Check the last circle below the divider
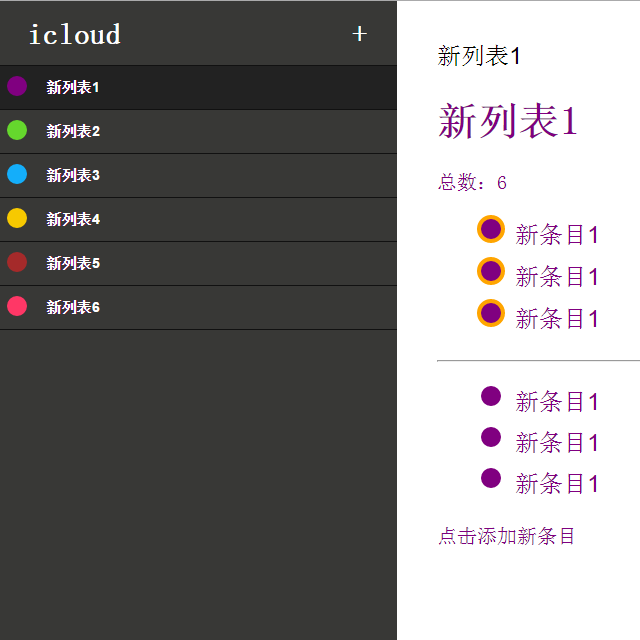The width and height of the screenshot is (640, 640). click(491, 478)
